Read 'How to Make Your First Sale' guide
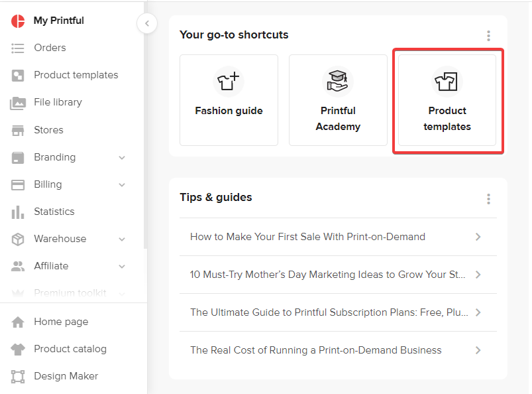 coord(307,237)
